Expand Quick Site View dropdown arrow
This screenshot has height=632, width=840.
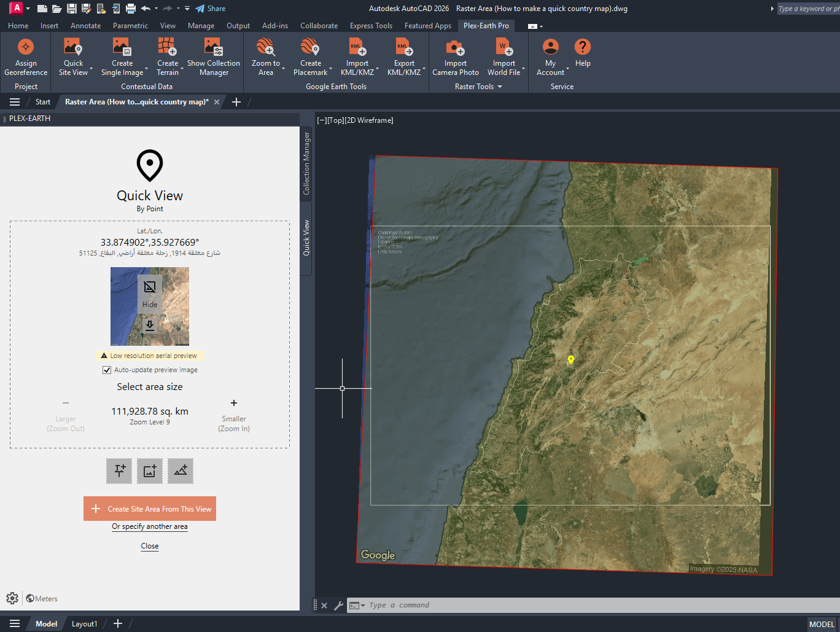coord(91,69)
